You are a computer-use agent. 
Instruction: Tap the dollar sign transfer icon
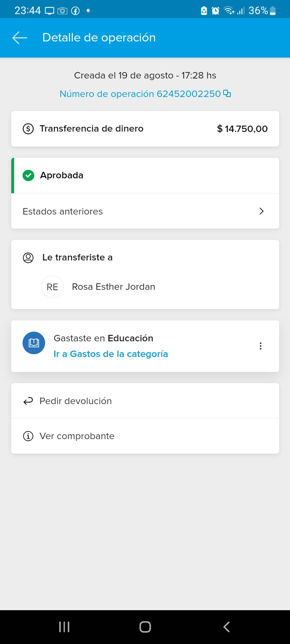(x=28, y=129)
